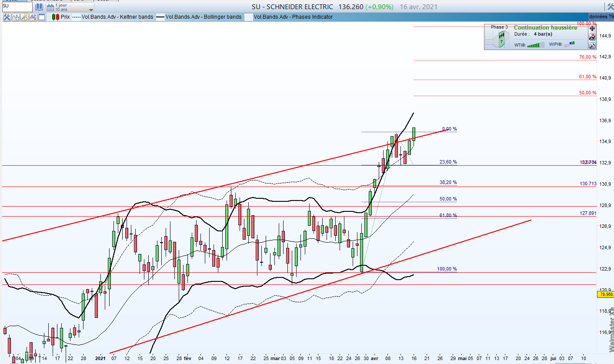Click the blue '0,00 %' Fibonacci label
614x364 pixels.
point(449,129)
